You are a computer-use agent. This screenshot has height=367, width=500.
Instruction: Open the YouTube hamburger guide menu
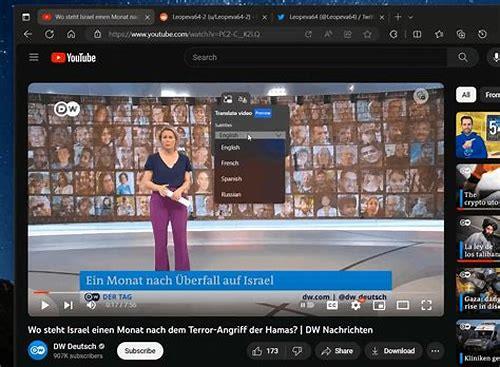click(x=34, y=57)
